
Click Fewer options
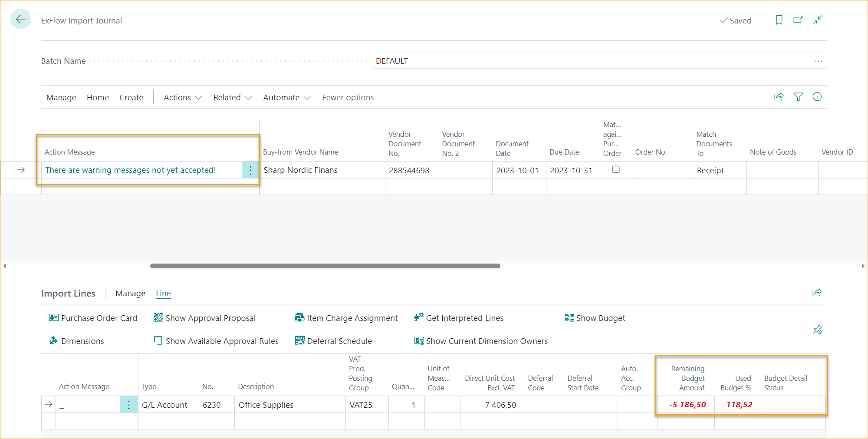[347, 97]
